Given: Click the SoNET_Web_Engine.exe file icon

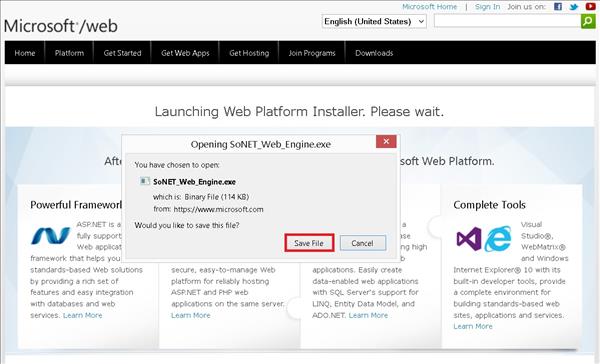Looking at the screenshot, I should click(x=144, y=181).
